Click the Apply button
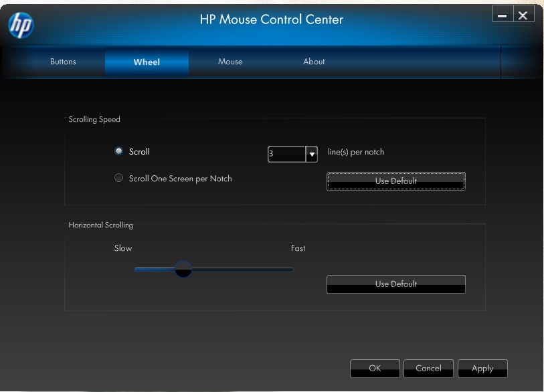The height and width of the screenshot is (392, 544). pyautogui.click(x=482, y=369)
